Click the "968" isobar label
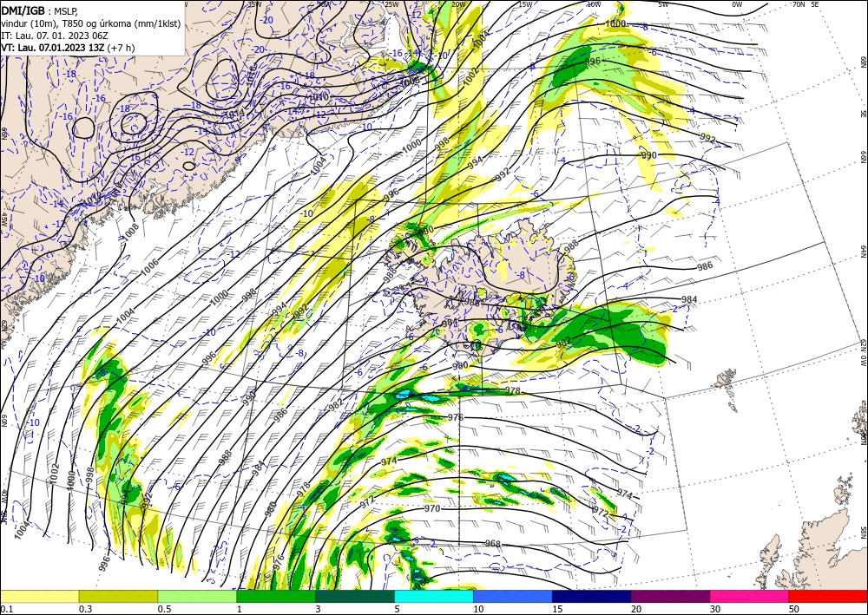Screen dimensions: 868x615 pos(493,544)
